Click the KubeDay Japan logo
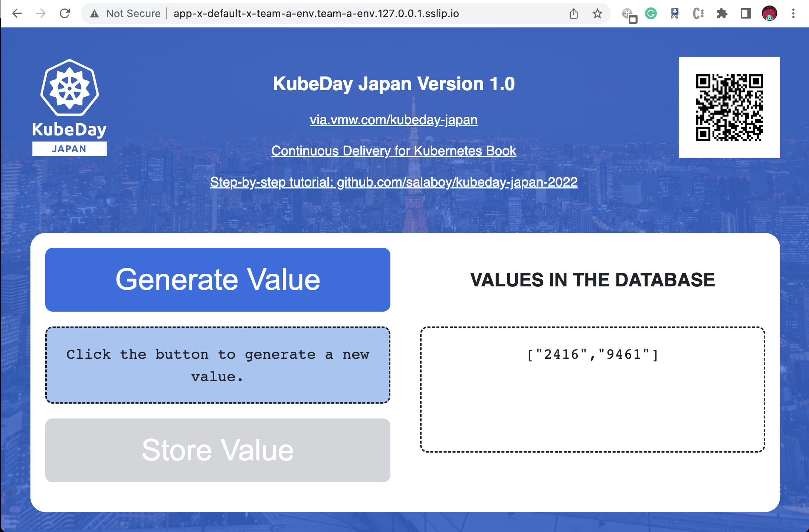The width and height of the screenshot is (809, 532). click(x=69, y=108)
